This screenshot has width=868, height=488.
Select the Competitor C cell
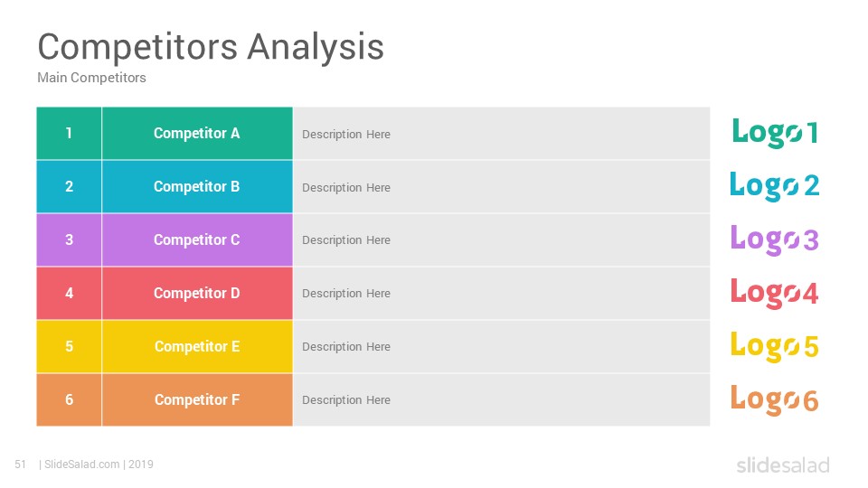[197, 239]
